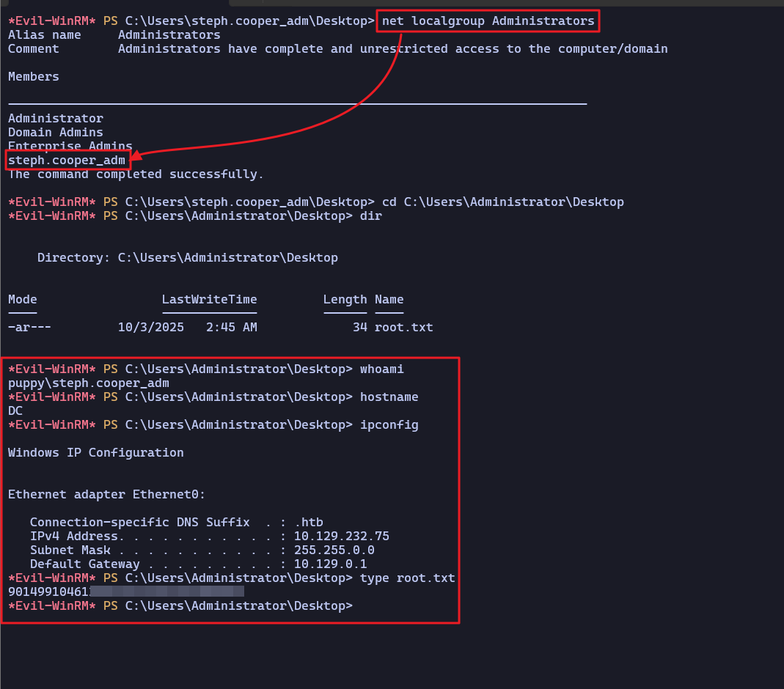
Task: Click the 'Administrator' member entry
Action: pyautogui.click(x=56, y=118)
